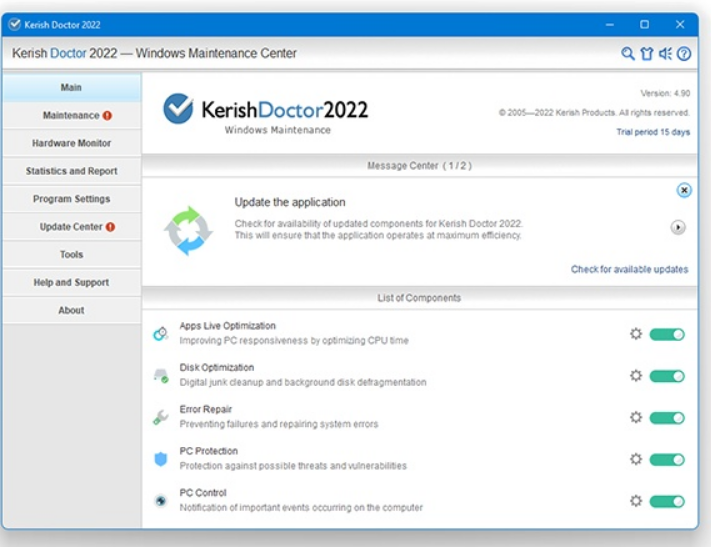Open the About section
Viewport: 711px width, 547px height.
pyautogui.click(x=72, y=310)
